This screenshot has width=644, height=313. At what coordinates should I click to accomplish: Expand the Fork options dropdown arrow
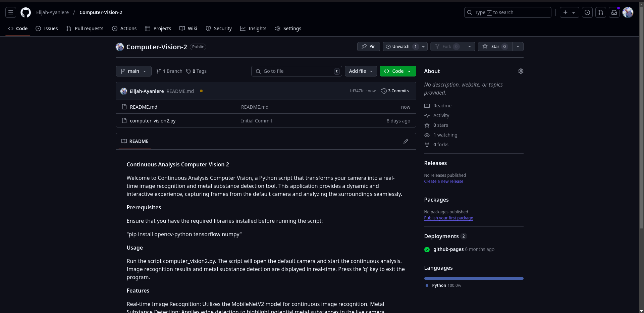[x=470, y=47]
